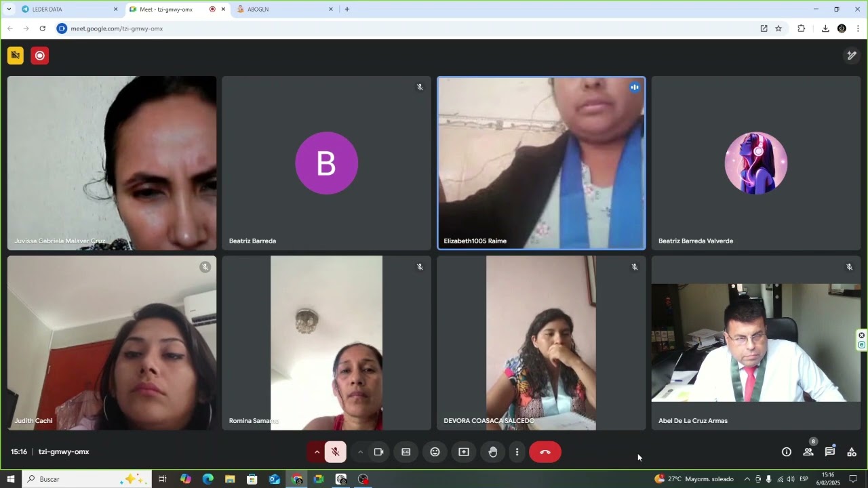Open the tab search dropdown in Chrome
The image size is (868, 488).
[9, 9]
